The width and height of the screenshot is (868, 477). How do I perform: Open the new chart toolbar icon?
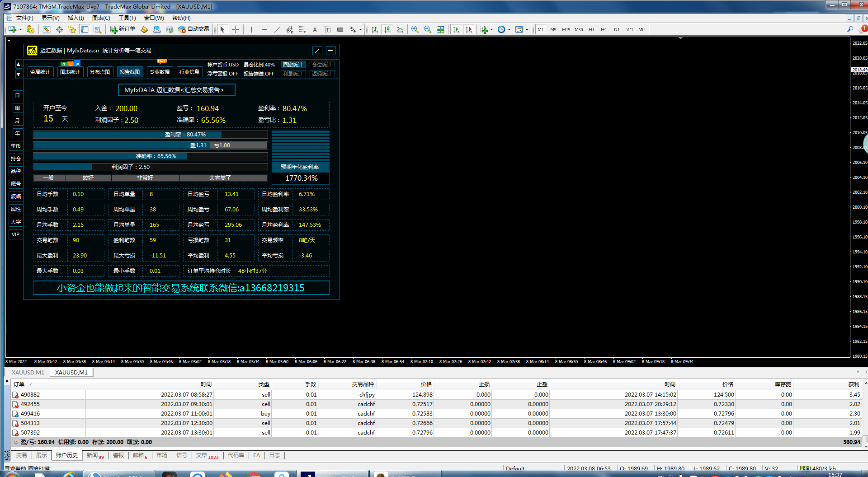[12, 29]
